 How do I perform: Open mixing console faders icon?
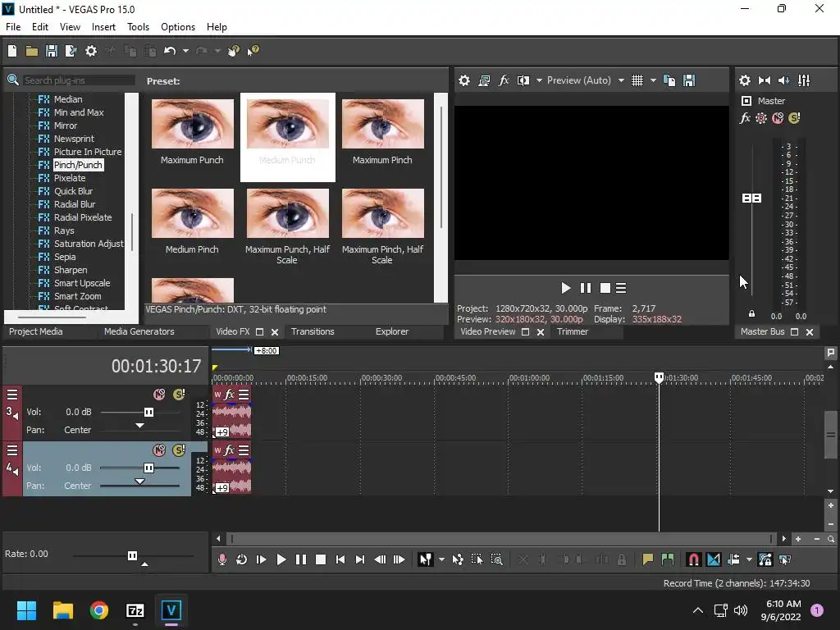(804, 80)
